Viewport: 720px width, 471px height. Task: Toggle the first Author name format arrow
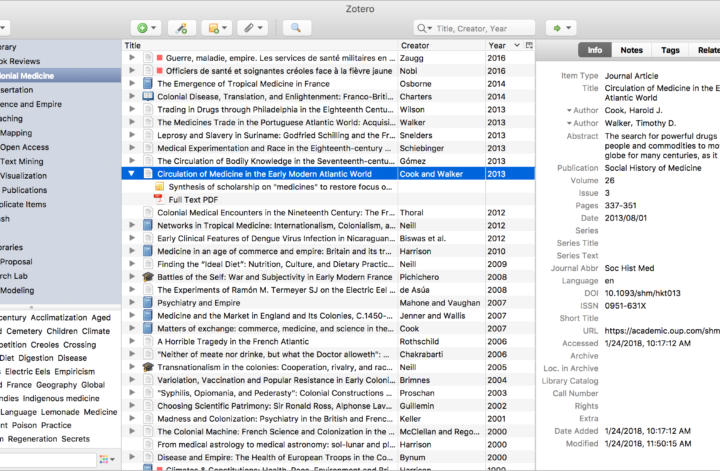569,111
